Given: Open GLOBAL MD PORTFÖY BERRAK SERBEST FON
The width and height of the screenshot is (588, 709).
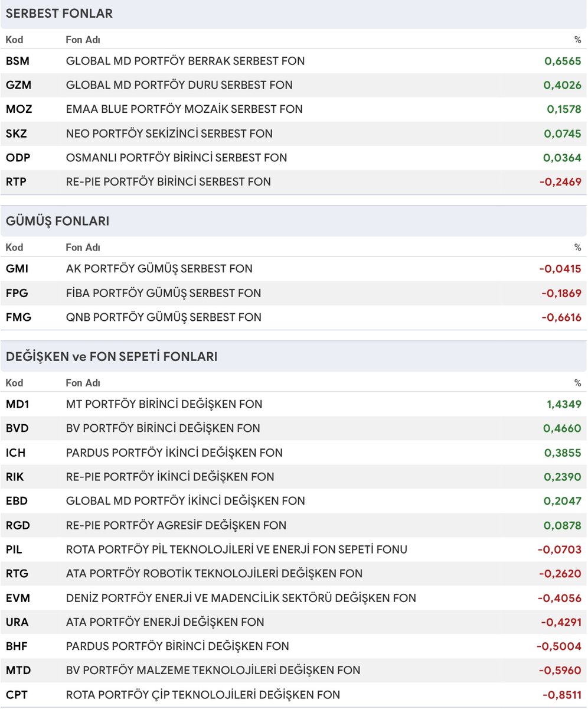Looking at the screenshot, I should (x=185, y=61).
